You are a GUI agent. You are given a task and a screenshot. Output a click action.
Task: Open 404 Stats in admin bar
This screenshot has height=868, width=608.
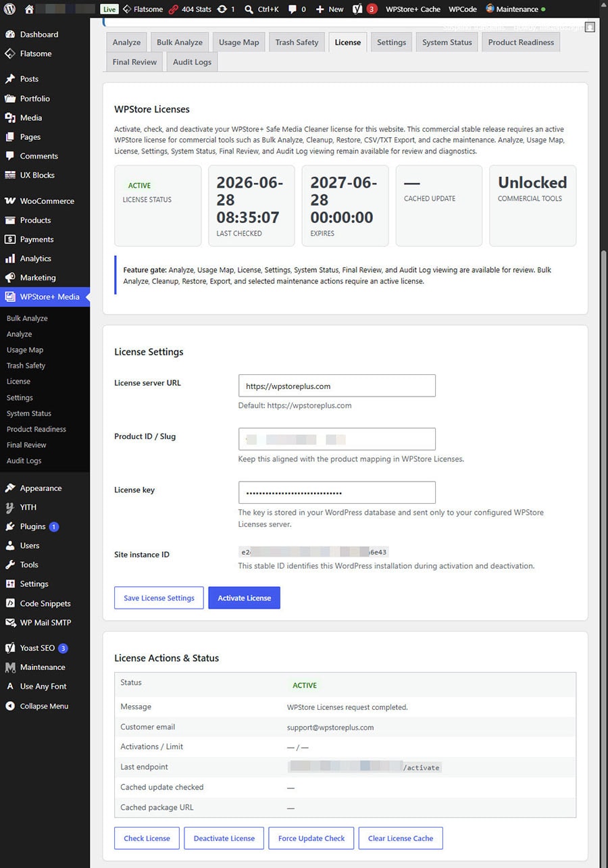[190, 9]
